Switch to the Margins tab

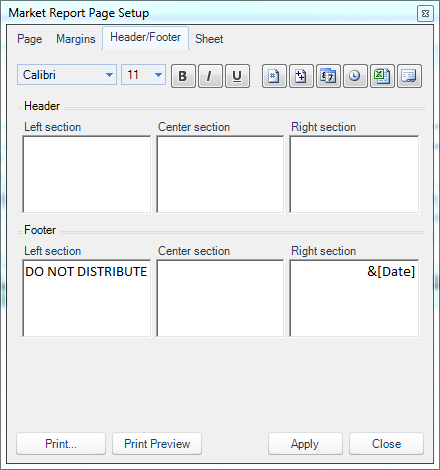pos(76,39)
